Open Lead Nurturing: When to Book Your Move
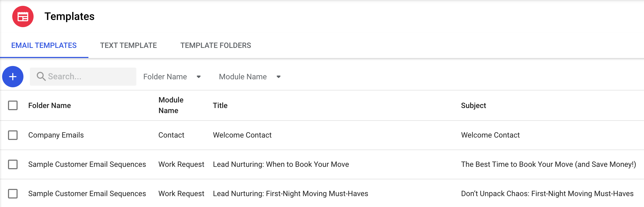644x207 pixels. 281,164
